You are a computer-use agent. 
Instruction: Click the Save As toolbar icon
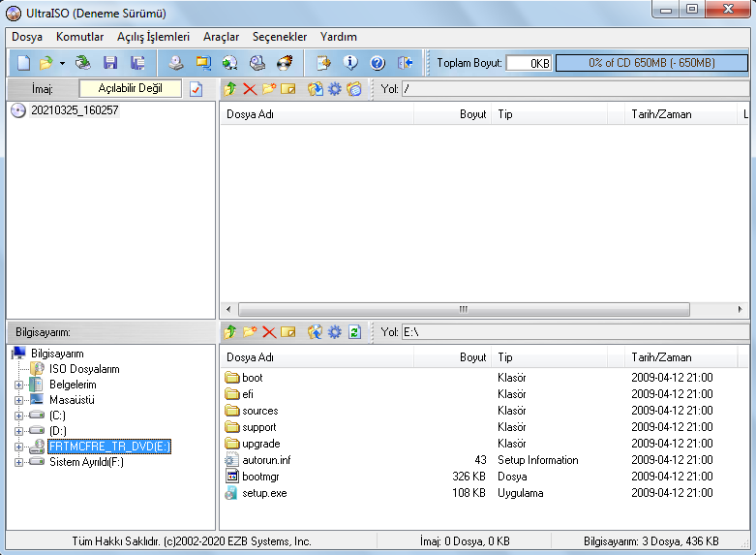[137, 63]
